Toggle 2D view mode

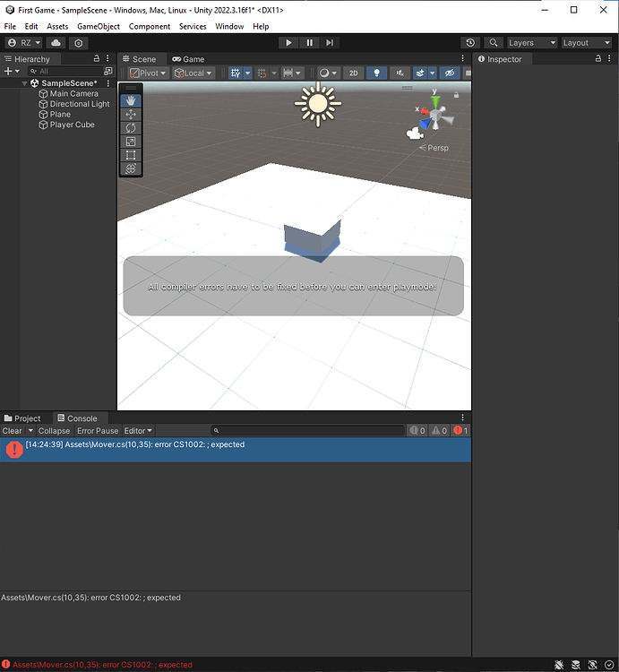pos(354,73)
